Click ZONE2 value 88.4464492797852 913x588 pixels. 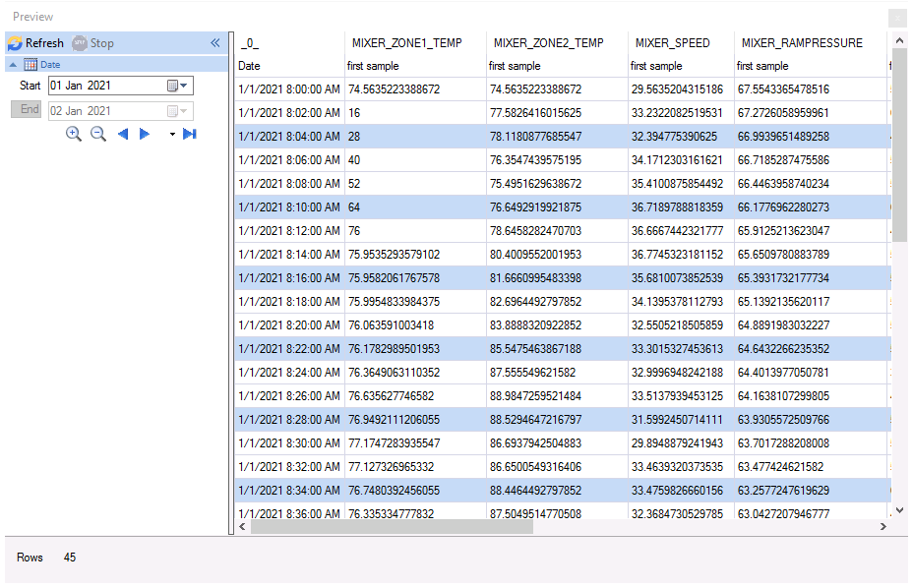tap(535, 491)
